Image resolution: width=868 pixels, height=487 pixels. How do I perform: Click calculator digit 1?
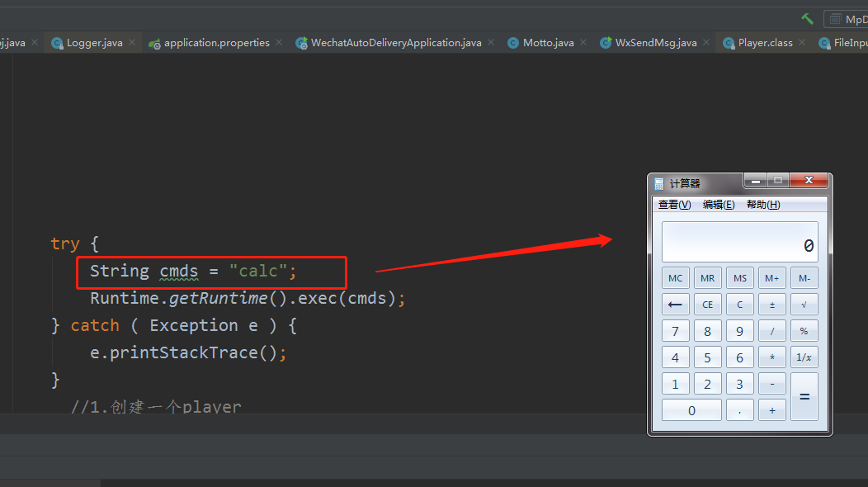point(676,384)
